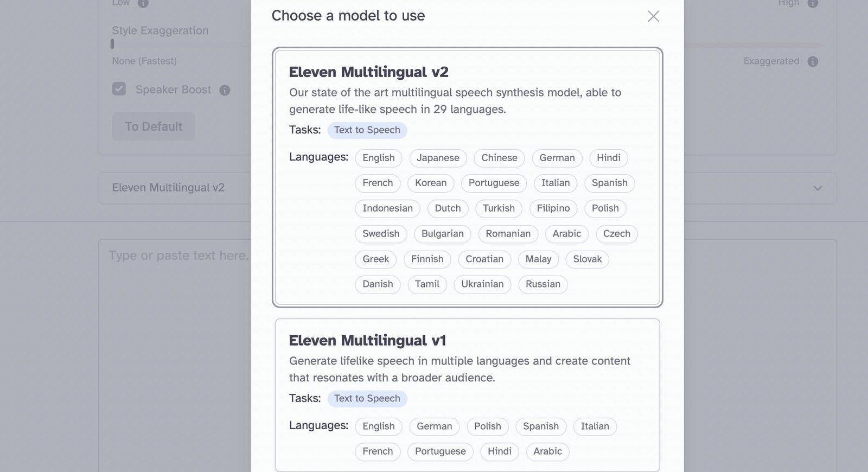Select the Eleven Multilingual v2 model card title
Image resolution: width=868 pixels, height=472 pixels.
click(x=368, y=72)
